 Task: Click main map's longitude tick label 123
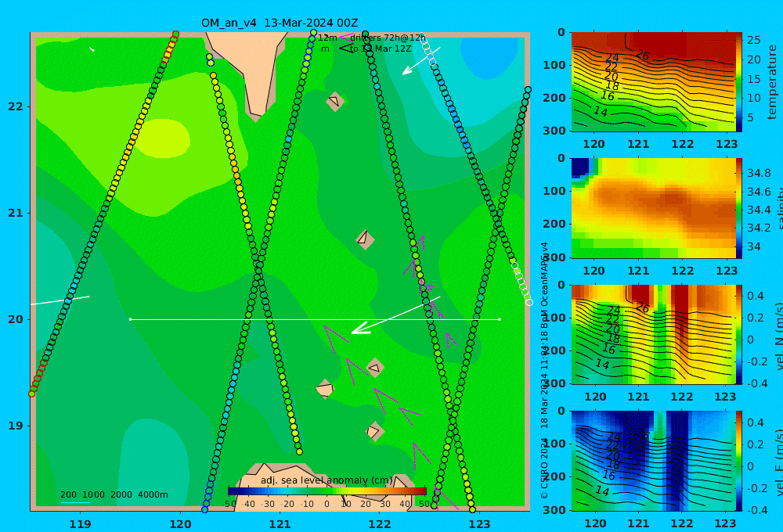point(479,524)
